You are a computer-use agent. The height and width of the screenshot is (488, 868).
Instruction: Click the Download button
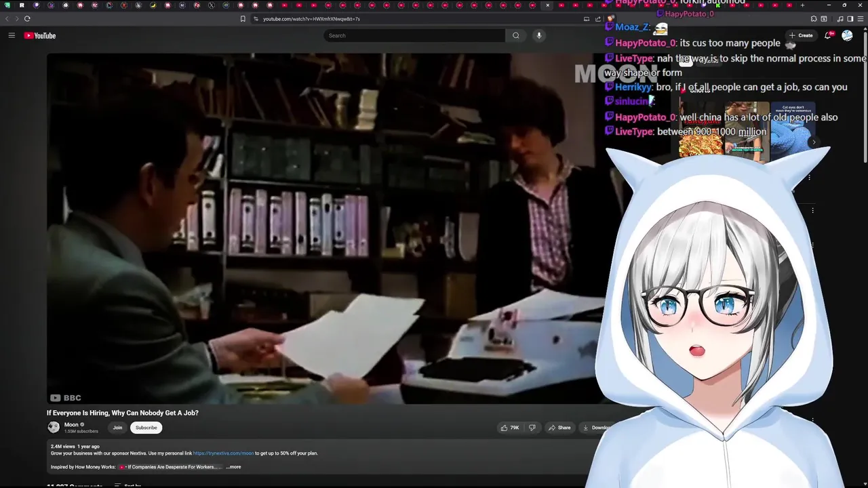[x=595, y=428]
